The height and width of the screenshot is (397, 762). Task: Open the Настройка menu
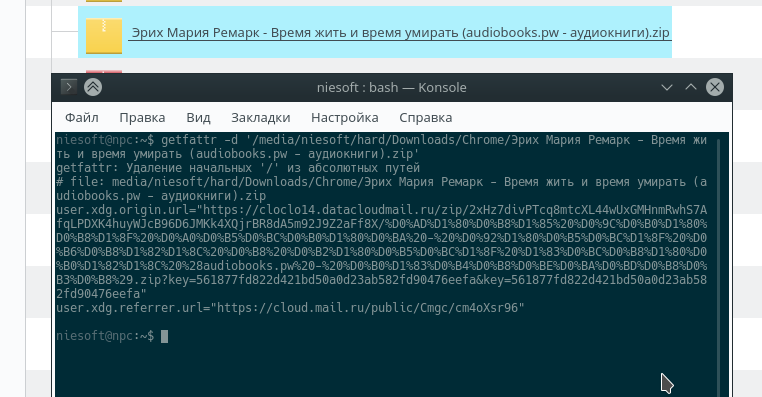(345, 118)
